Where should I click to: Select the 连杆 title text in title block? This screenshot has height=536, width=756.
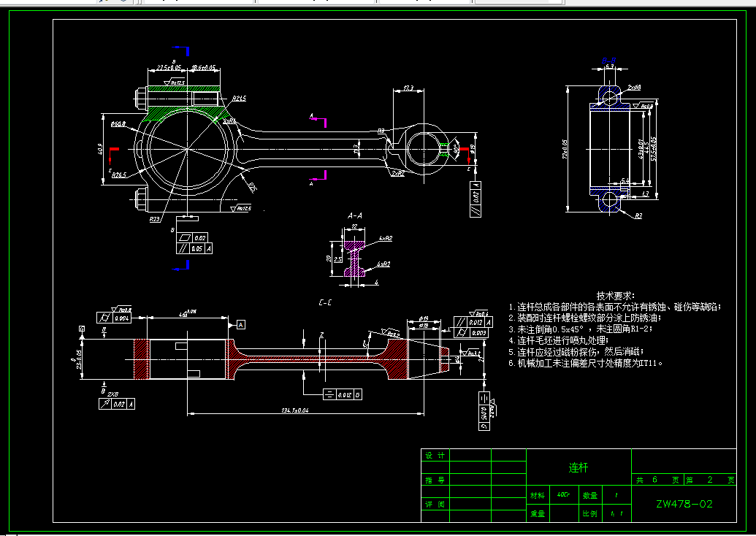578,467
